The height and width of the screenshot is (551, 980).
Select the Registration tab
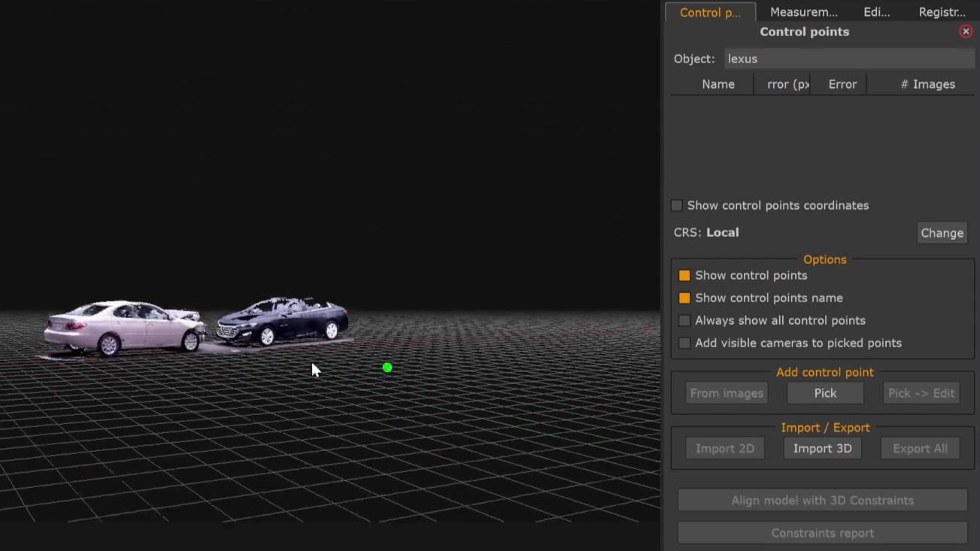pyautogui.click(x=942, y=11)
